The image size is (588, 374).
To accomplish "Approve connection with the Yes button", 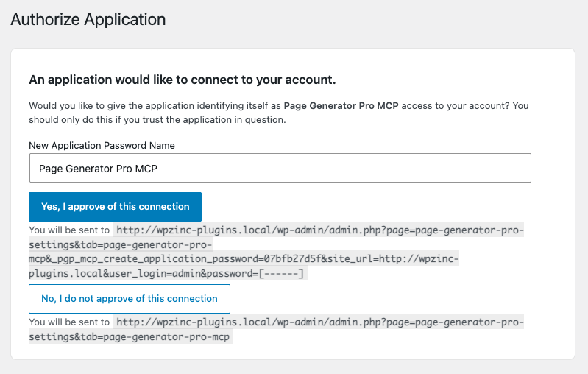I will tap(115, 207).
